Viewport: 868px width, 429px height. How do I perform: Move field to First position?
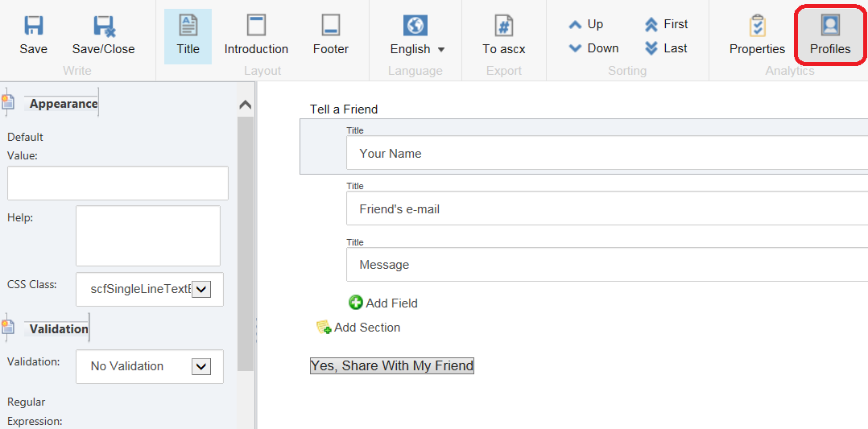coord(666,24)
